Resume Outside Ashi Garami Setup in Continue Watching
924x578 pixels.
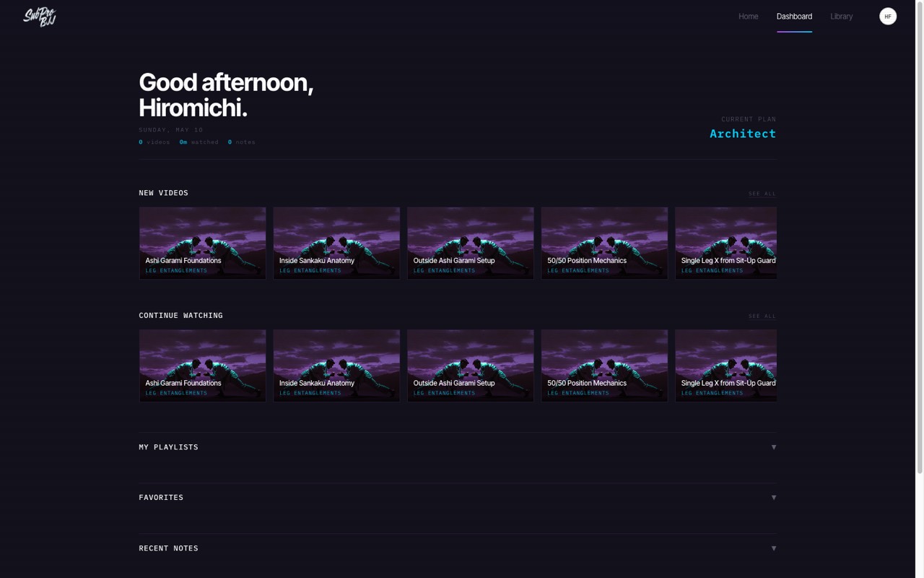pyautogui.click(x=470, y=366)
